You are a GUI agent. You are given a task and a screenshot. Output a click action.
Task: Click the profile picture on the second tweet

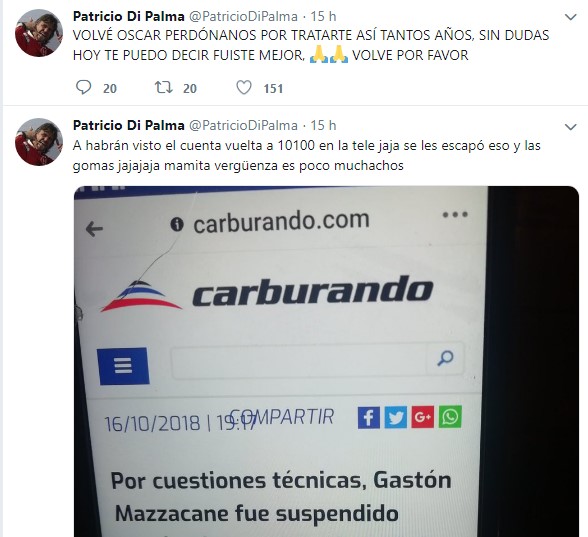[38, 142]
